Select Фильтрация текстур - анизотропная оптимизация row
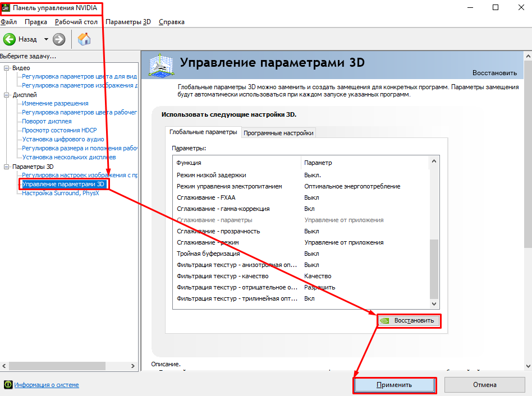This screenshot has width=532, height=396. click(301, 265)
